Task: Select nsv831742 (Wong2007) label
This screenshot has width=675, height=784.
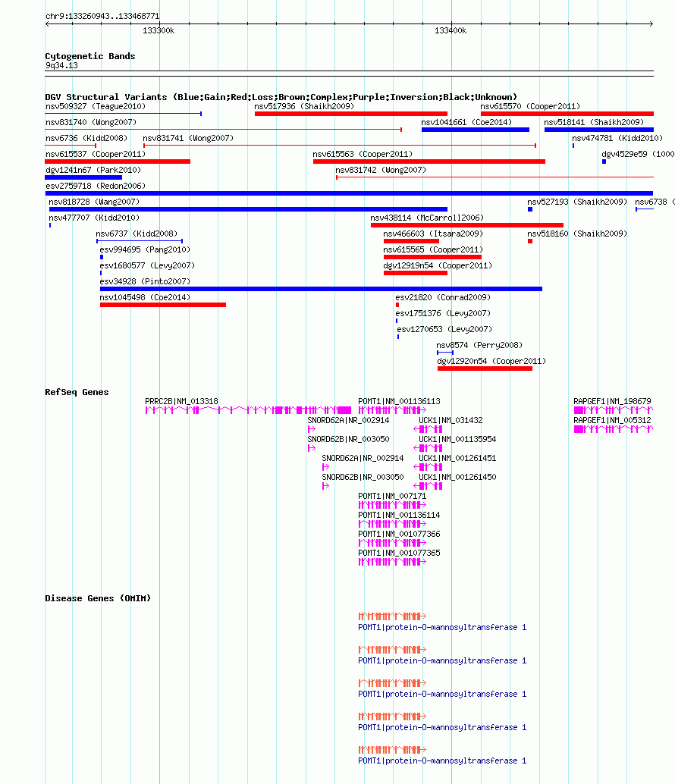Action: tap(381, 171)
